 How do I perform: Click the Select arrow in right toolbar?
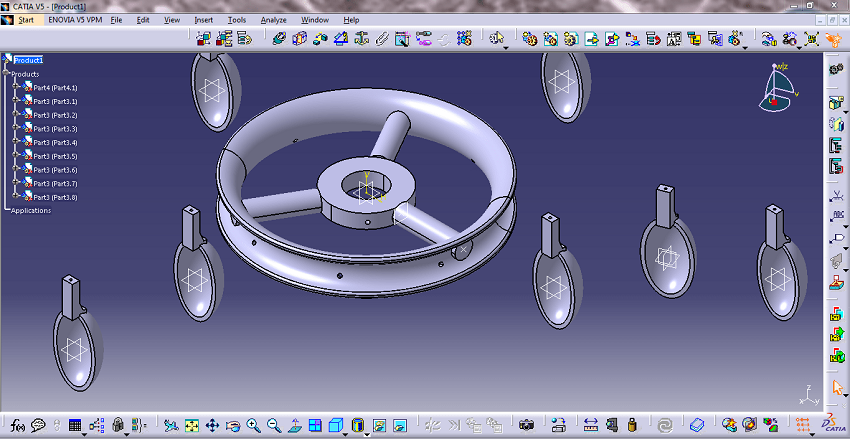[x=836, y=386]
